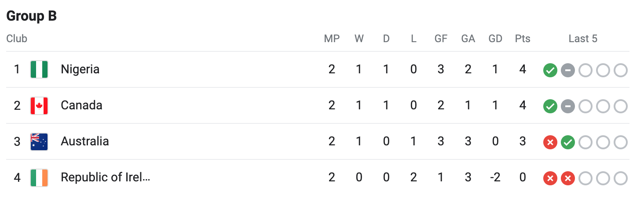Viewport: 644px width, 202px height.
Task: Click the Republic of Ireland flag icon
Action: coord(39,178)
